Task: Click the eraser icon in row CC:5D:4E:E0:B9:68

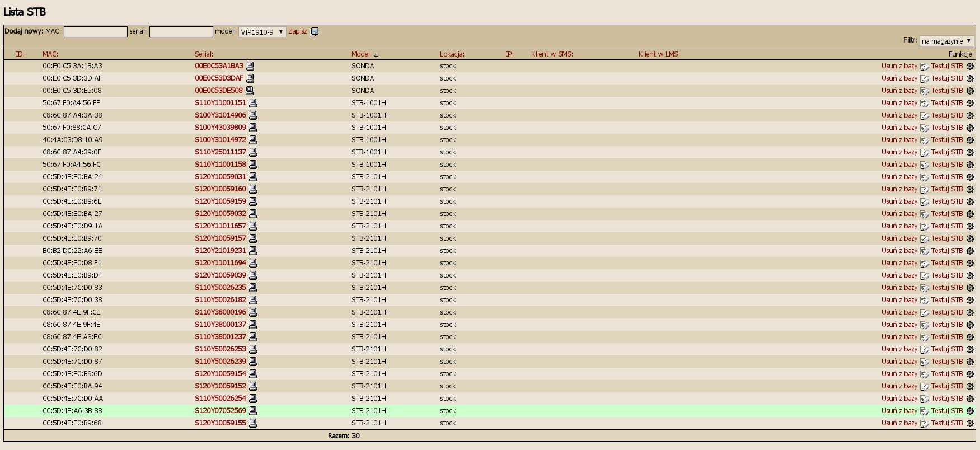Action: click(x=925, y=424)
